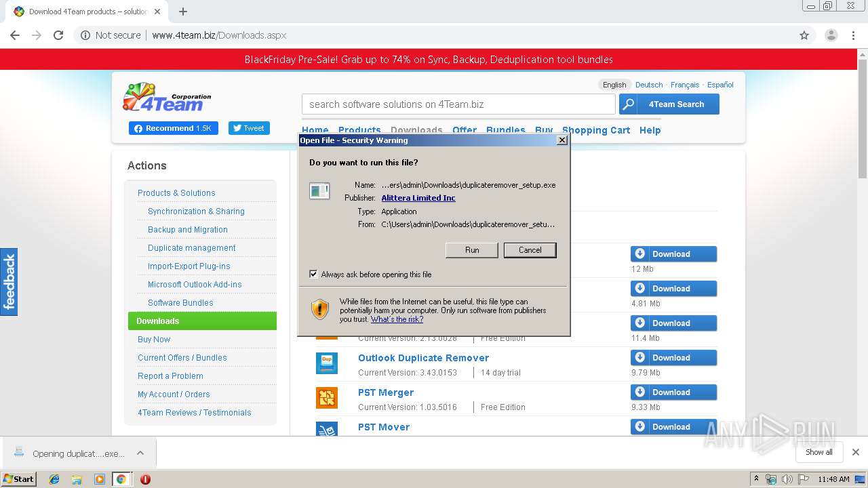This screenshot has height=488, width=868.
Task: Open 4Team Reviews / Testimonials link
Action: (x=195, y=413)
